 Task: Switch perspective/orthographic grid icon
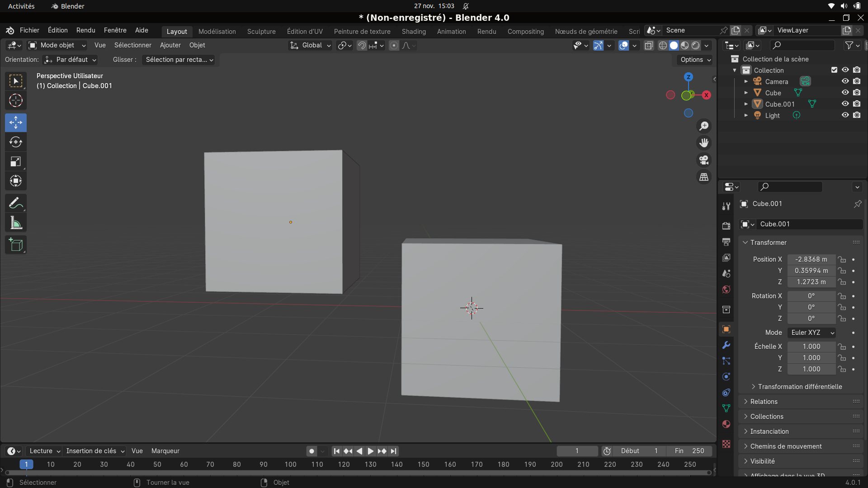pos(704,178)
